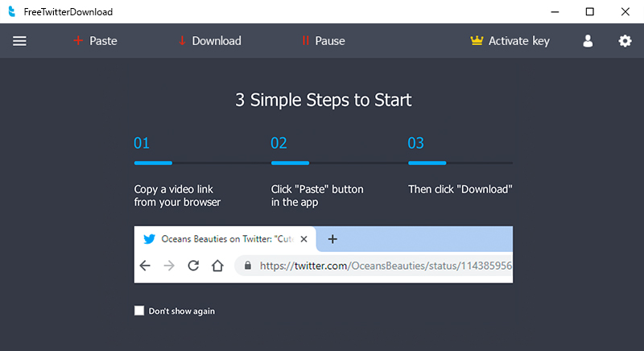This screenshot has height=351, width=644.
Task: Click the back arrow in tutorial browser
Action: 145,266
